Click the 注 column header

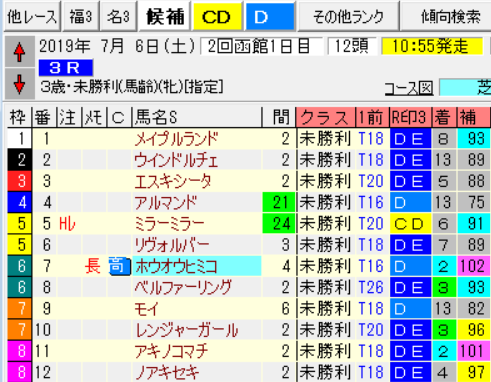(x=69, y=117)
